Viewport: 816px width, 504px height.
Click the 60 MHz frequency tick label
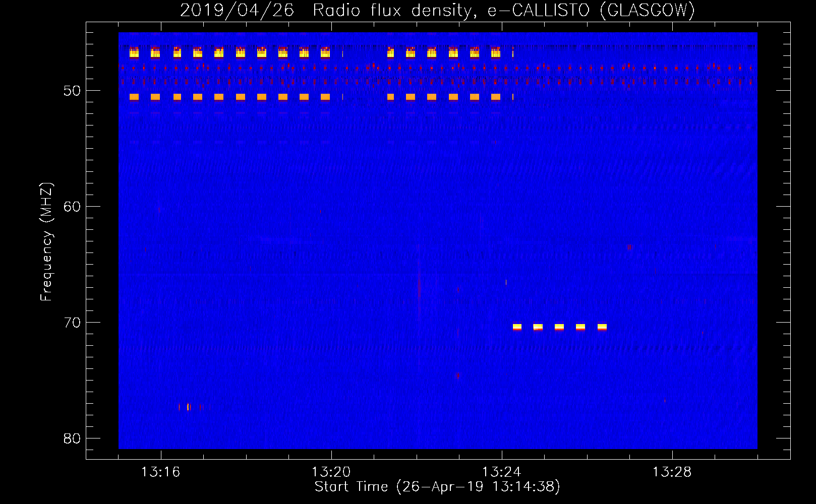(72, 207)
